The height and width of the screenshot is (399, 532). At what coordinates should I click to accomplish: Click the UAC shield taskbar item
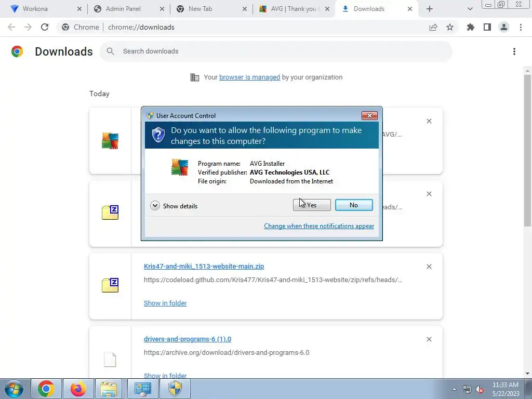point(176,389)
